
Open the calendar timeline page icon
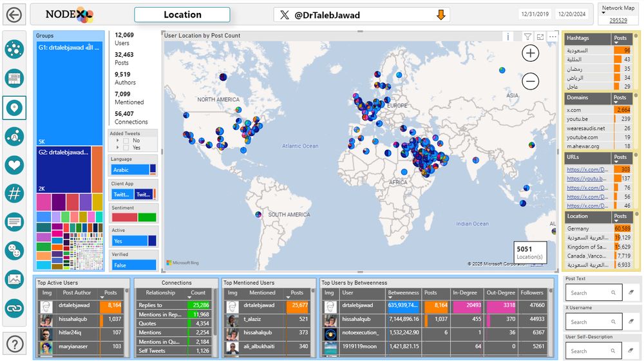[x=14, y=79]
